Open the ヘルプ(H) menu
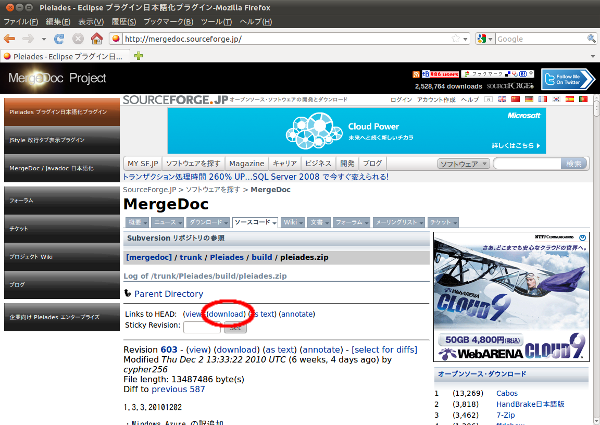Screen dimensions: 600x425 256,21
